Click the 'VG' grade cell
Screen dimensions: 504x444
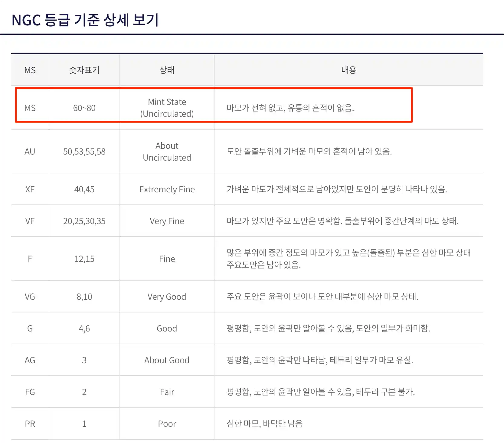(x=30, y=297)
